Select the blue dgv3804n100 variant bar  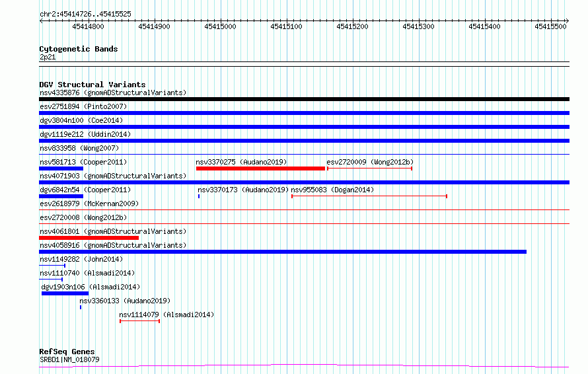(304, 127)
